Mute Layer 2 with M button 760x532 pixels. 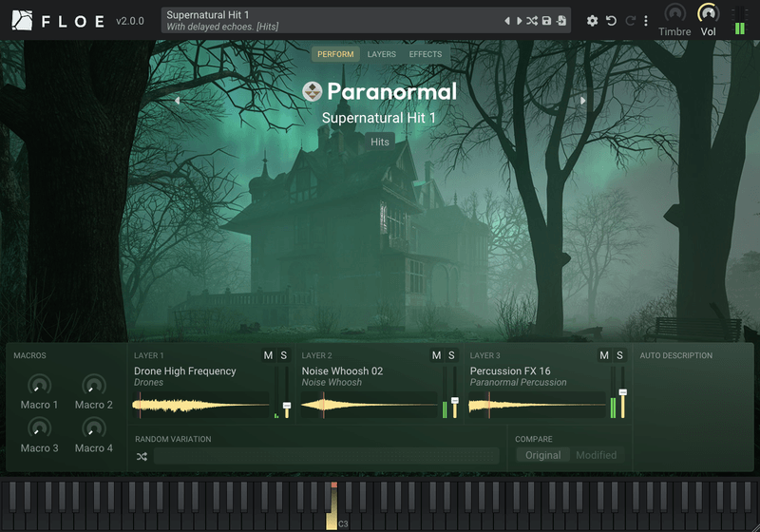pyautogui.click(x=436, y=355)
